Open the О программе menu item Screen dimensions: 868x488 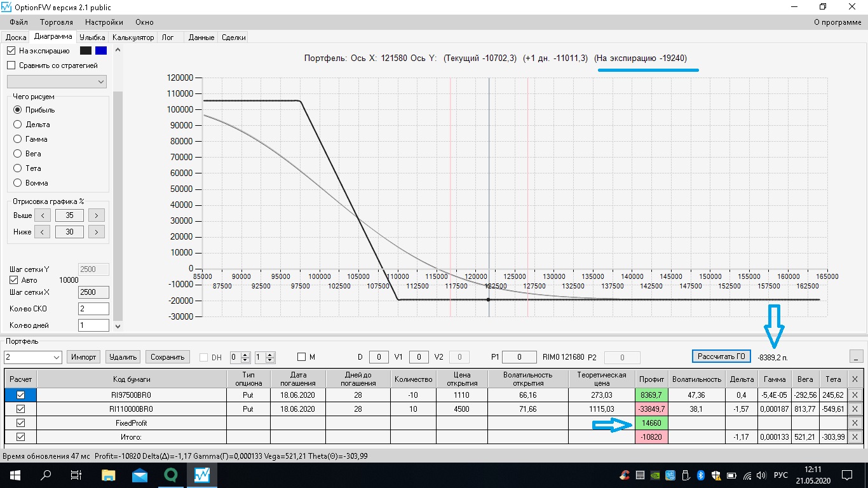pos(837,22)
